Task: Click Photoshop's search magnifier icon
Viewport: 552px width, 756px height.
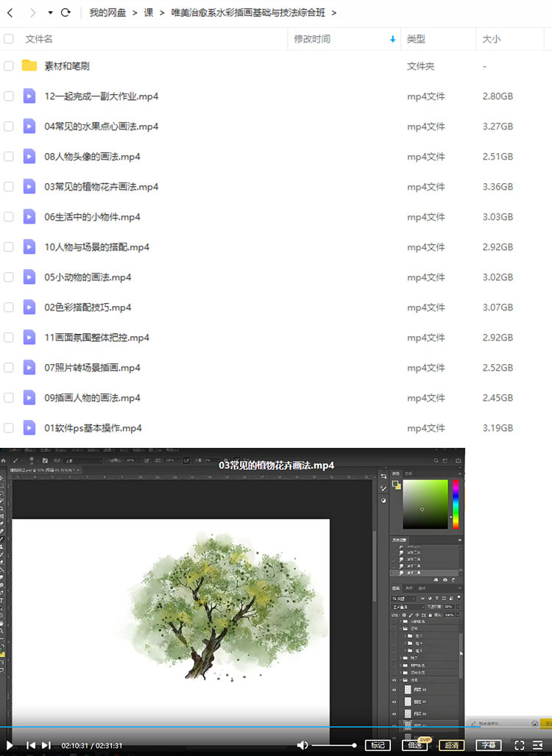Action: (x=436, y=461)
